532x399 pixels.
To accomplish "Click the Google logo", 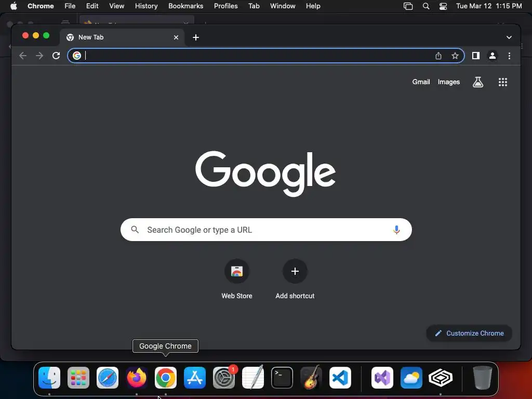I will coord(265,174).
